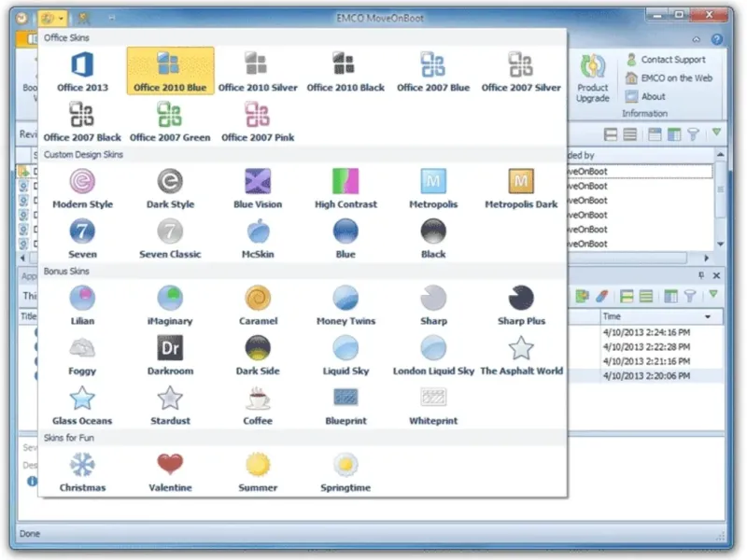Select the 4/10/2013 2:22:28 PM log entry
This screenshot has width=747, height=560.
pyautogui.click(x=646, y=346)
